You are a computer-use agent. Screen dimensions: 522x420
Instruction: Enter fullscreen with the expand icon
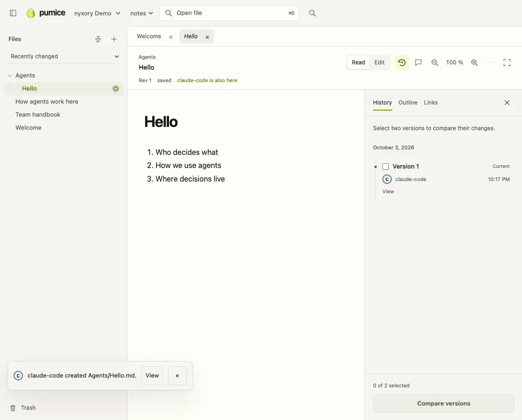[x=507, y=62]
